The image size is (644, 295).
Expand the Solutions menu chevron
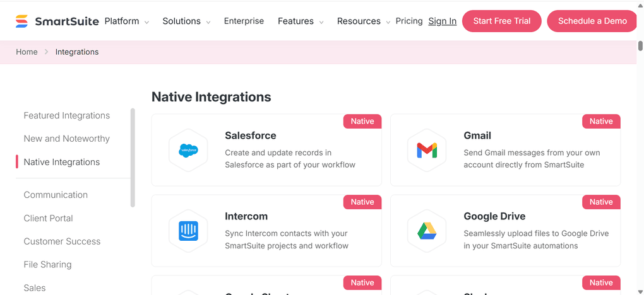[x=208, y=22]
